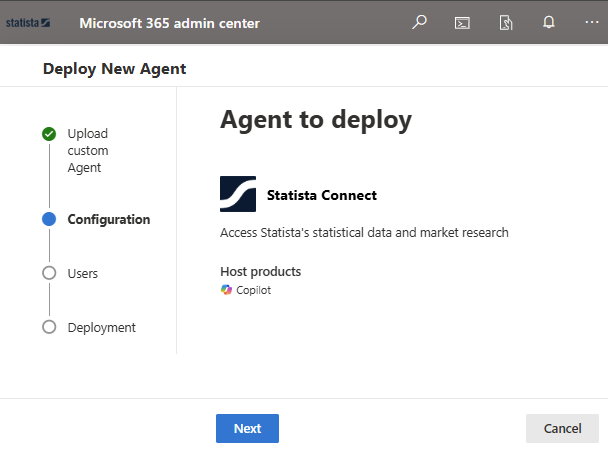Go to the Deployment step label
Viewport: 608px width, 449px height.
[102, 327]
